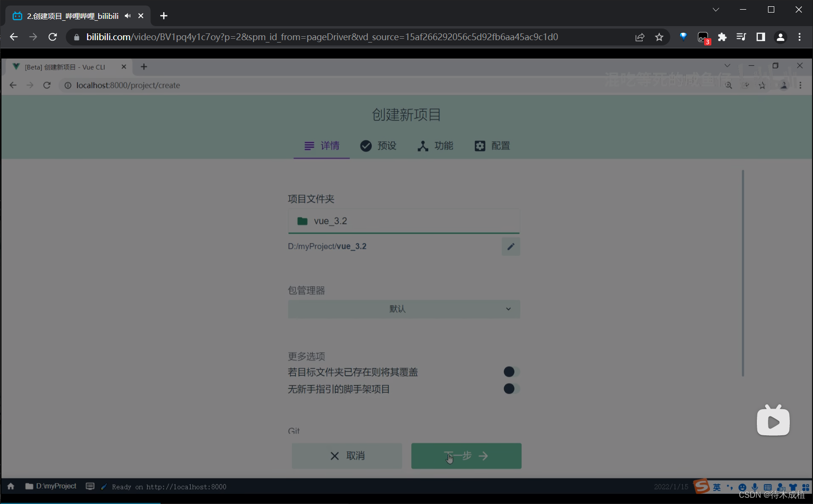The width and height of the screenshot is (813, 504).
Task: Click the video progress bar at bottom
Action: [406, 503]
